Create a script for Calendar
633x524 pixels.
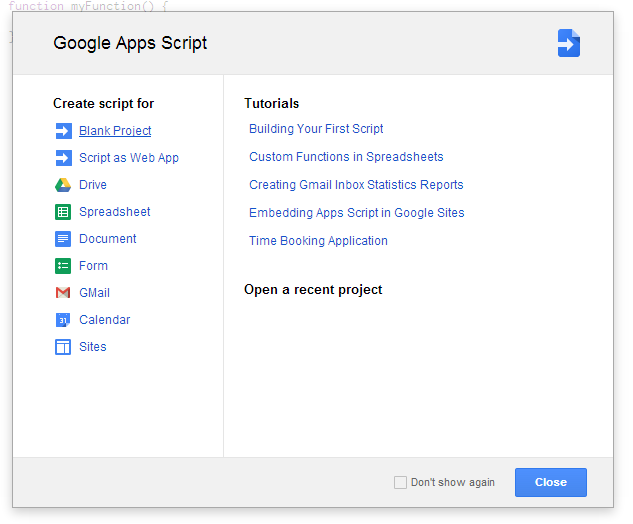[x=105, y=320]
